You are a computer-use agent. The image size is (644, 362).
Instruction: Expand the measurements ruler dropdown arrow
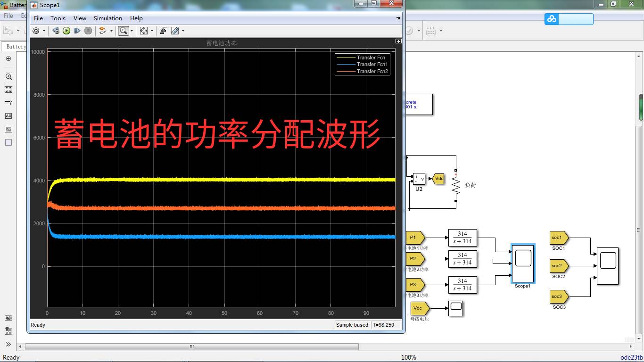tap(183, 31)
